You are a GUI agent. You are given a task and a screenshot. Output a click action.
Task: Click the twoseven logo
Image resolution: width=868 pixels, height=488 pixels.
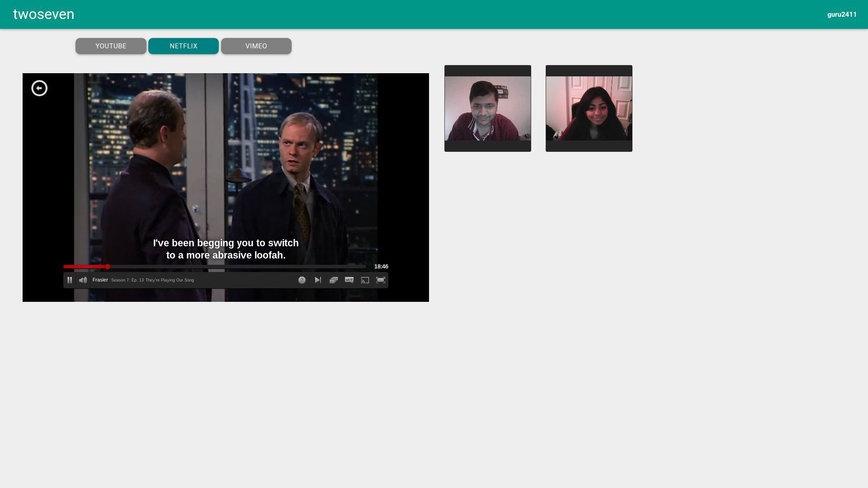click(43, 14)
